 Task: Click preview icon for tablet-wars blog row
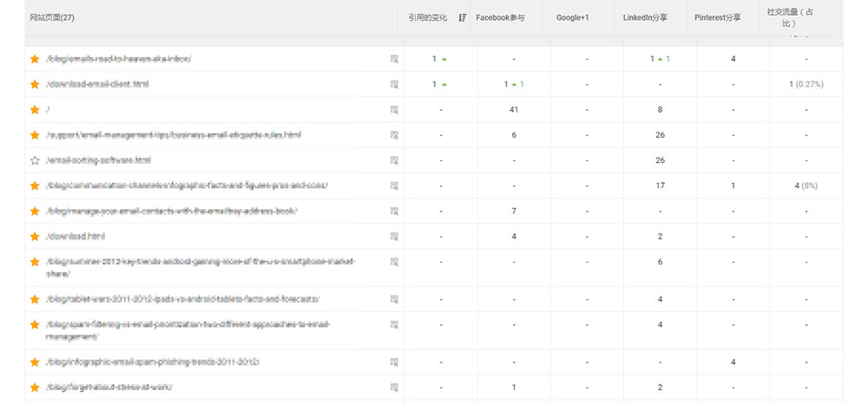(394, 299)
